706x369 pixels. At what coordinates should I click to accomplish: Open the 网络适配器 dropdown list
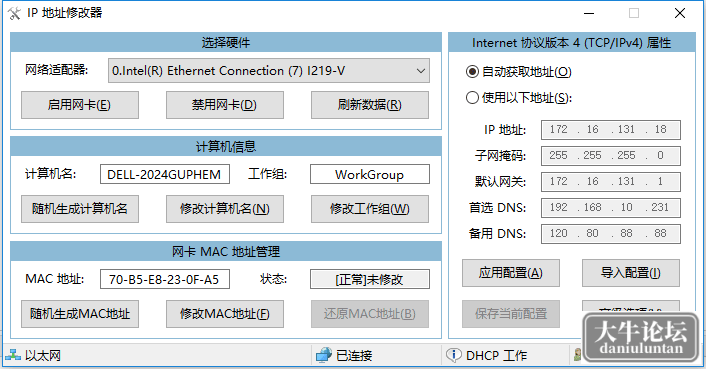[x=269, y=71]
